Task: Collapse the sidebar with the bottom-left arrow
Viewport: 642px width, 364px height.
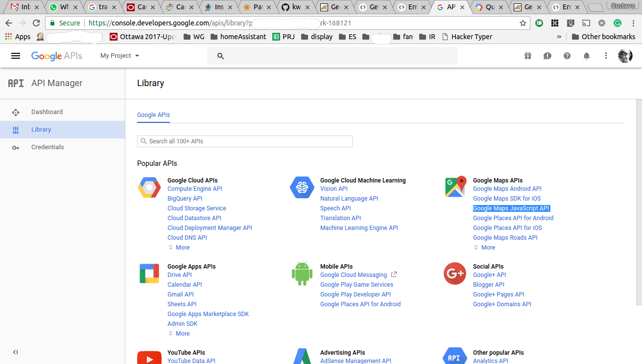Action: [x=15, y=352]
